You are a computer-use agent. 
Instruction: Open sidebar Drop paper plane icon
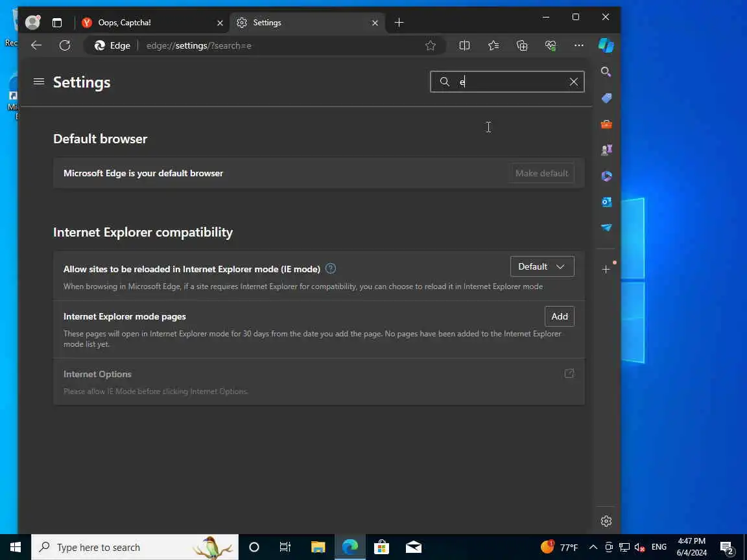coord(606,227)
